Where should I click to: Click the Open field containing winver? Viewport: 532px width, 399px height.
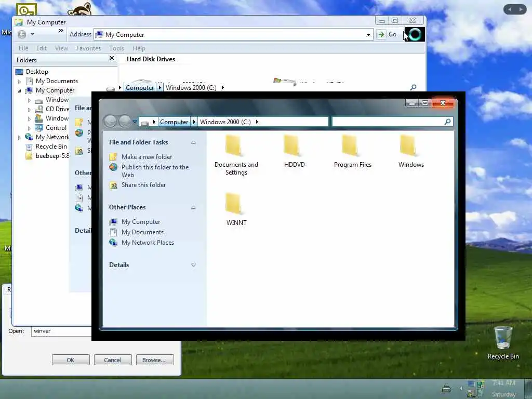[x=61, y=331]
